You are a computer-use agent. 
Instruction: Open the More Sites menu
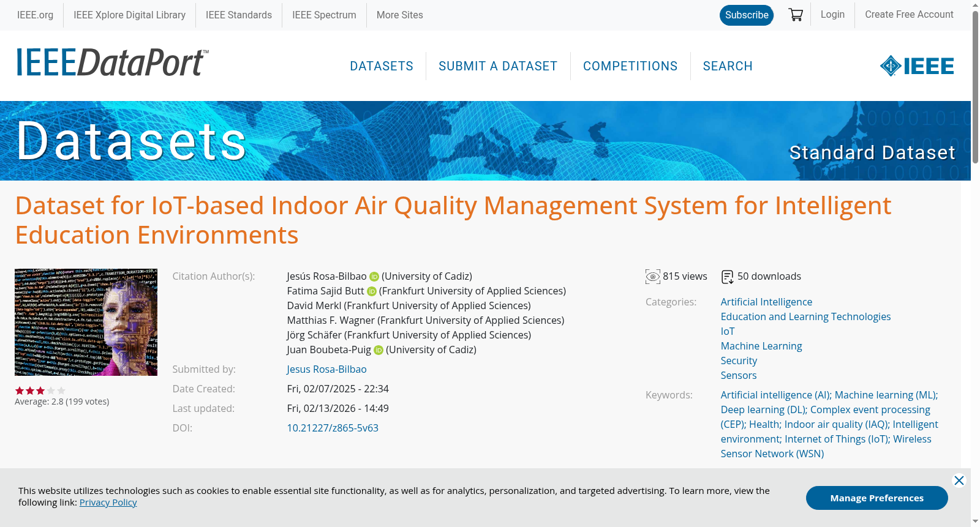point(400,15)
